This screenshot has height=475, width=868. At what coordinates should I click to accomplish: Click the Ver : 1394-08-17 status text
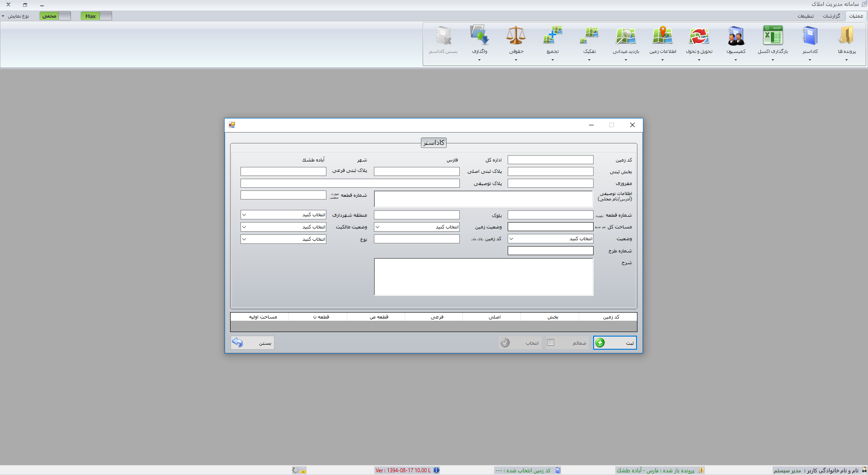(403, 470)
